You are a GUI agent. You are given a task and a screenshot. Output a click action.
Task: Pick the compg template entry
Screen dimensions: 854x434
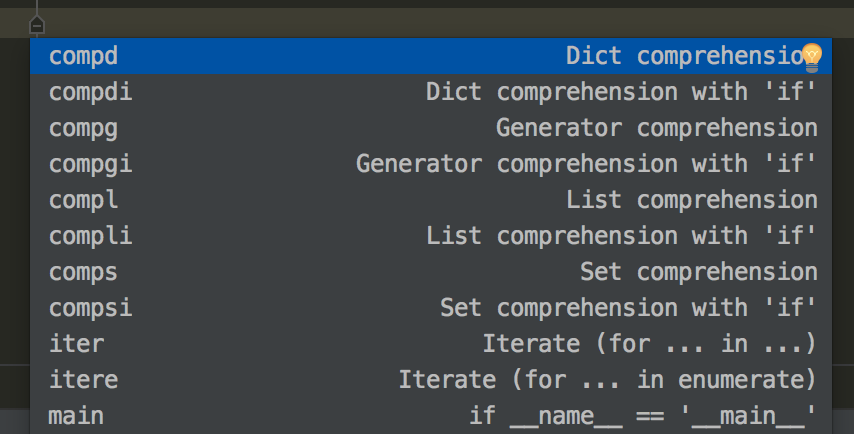tap(84, 128)
